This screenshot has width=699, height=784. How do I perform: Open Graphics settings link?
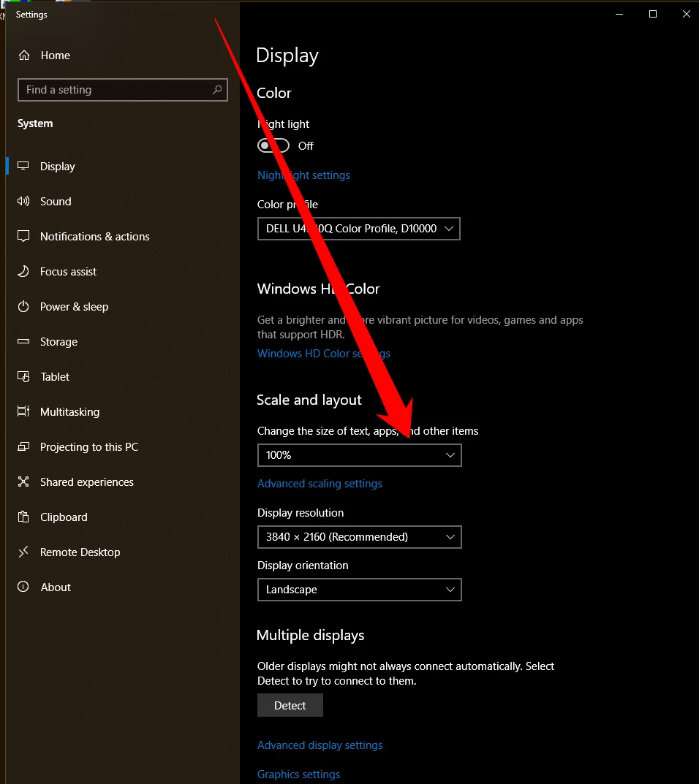pyautogui.click(x=299, y=774)
